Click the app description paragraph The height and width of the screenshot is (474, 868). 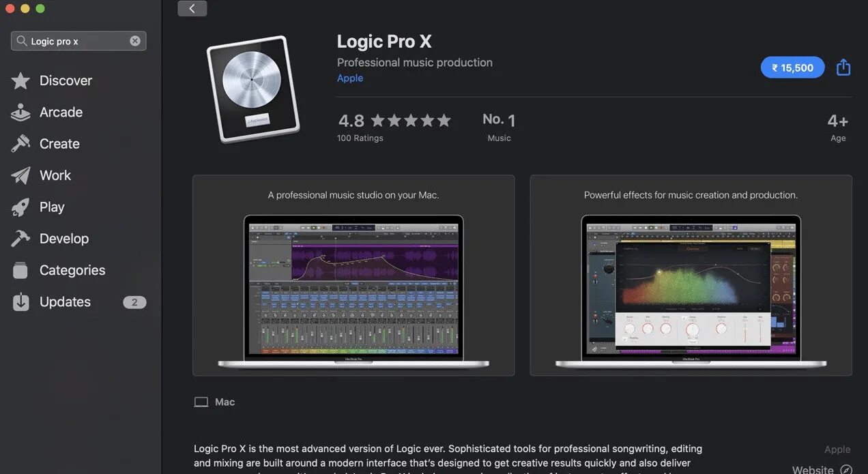(x=448, y=458)
